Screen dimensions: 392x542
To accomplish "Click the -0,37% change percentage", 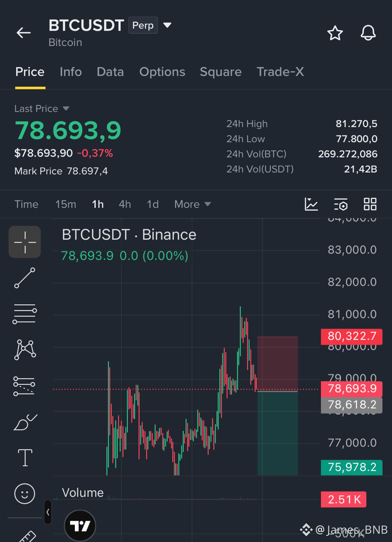I will 95,153.
